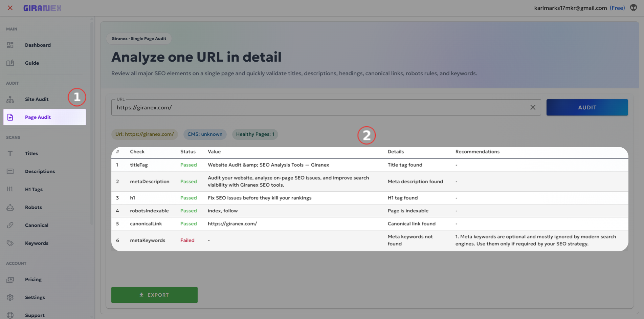
Task: Select the metaDescription check cell
Action: (x=150, y=182)
